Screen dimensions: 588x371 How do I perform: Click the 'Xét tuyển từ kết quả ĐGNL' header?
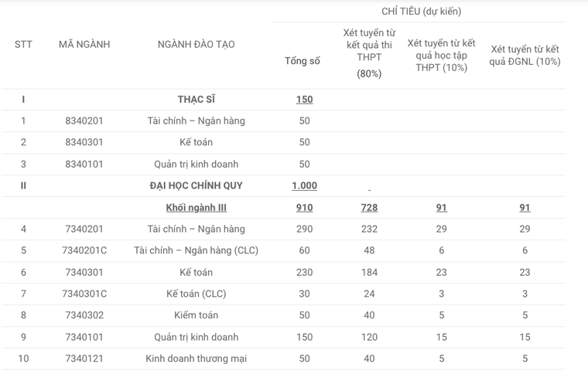525,55
